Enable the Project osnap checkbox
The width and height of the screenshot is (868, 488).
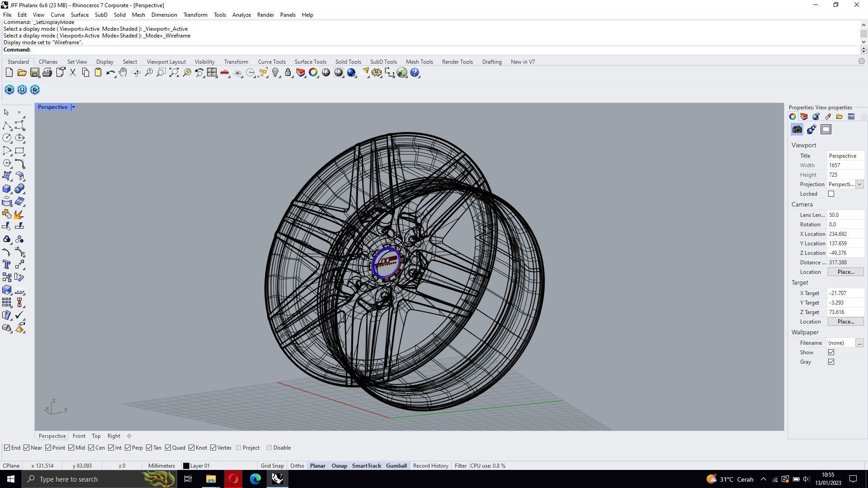point(239,448)
